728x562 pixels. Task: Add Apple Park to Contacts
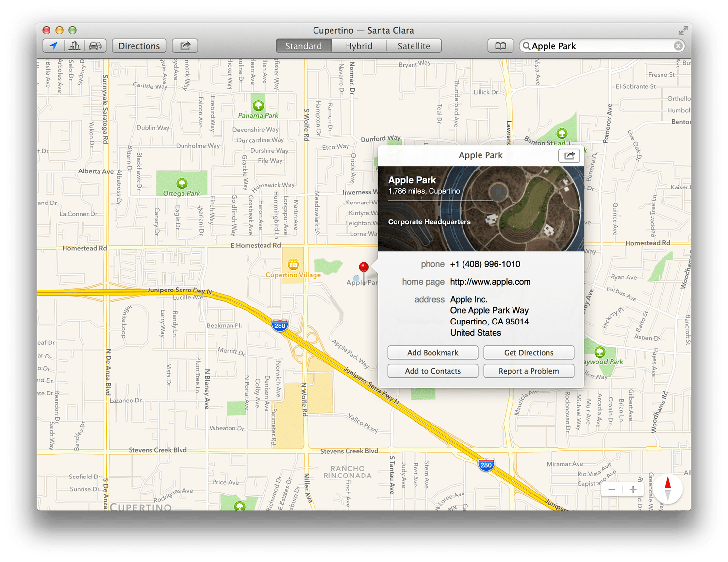[x=433, y=371]
